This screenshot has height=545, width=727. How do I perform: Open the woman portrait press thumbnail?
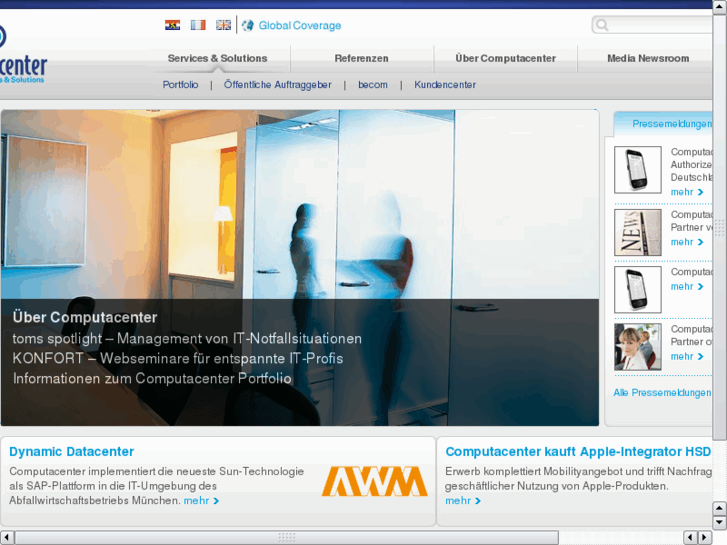coord(638,347)
